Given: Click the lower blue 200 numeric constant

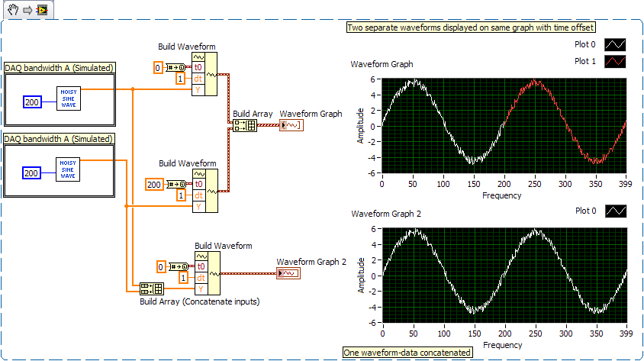Looking at the screenshot, I should [31, 173].
